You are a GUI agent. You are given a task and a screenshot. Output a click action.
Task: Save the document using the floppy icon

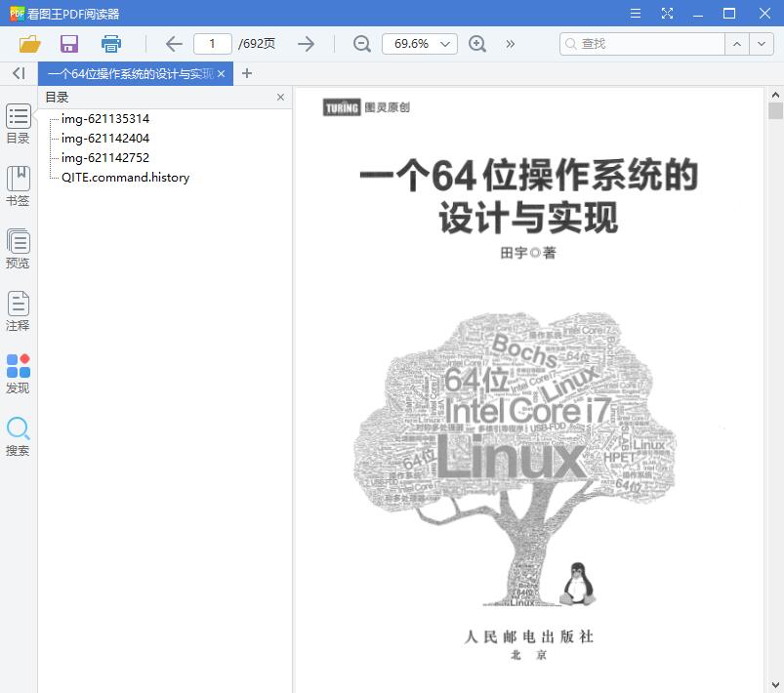click(69, 44)
